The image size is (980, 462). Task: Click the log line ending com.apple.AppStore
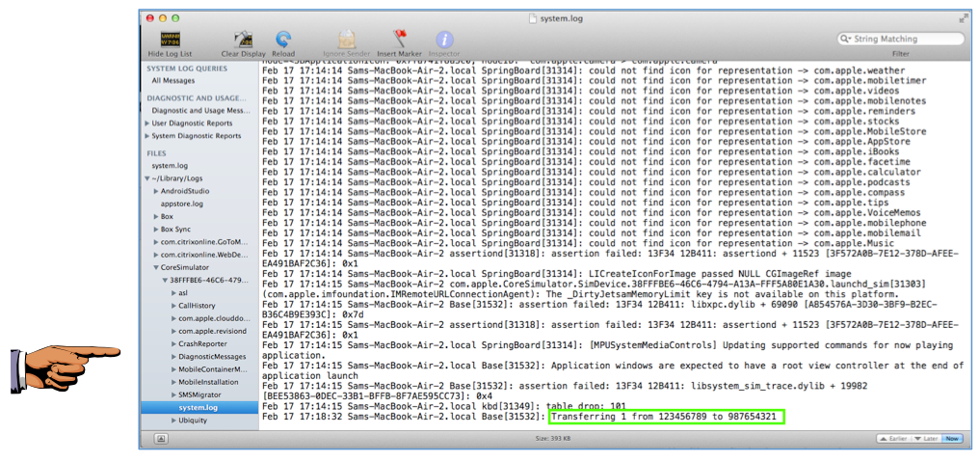click(x=586, y=142)
